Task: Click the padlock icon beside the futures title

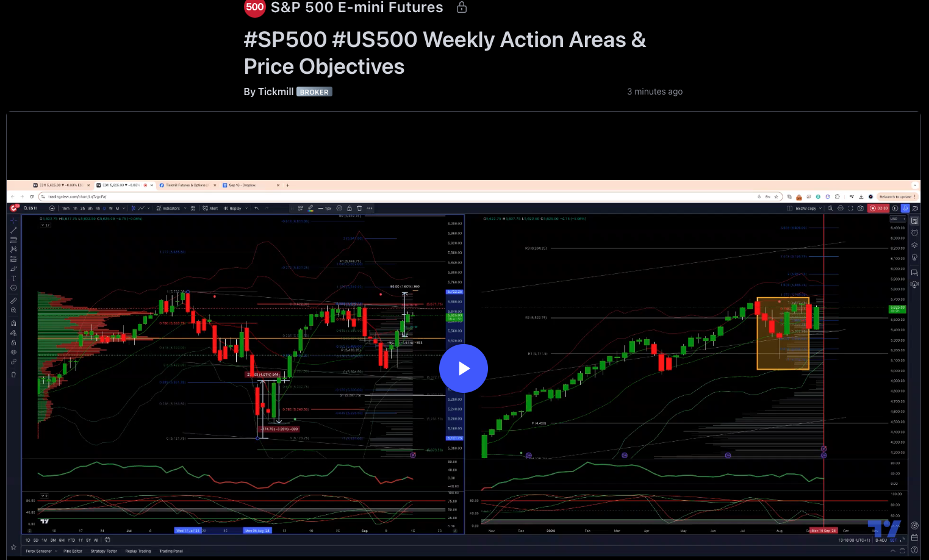Action: pos(462,7)
